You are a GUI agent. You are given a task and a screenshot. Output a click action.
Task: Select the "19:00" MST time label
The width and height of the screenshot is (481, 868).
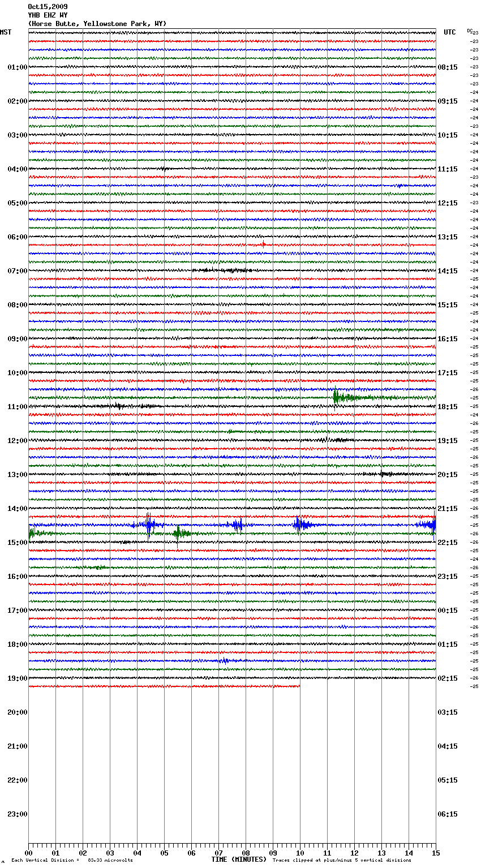tap(18, 678)
